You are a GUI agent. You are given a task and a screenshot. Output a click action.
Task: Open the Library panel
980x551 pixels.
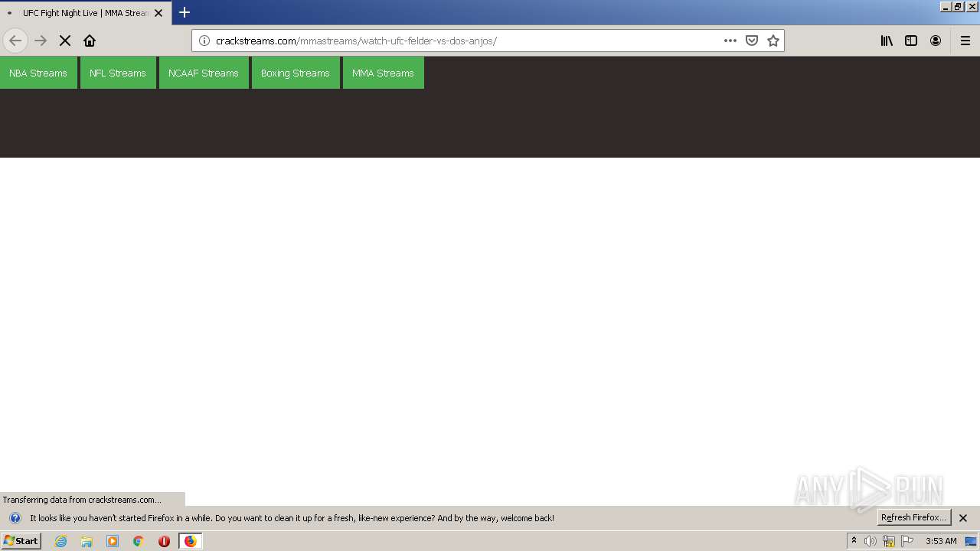887,41
